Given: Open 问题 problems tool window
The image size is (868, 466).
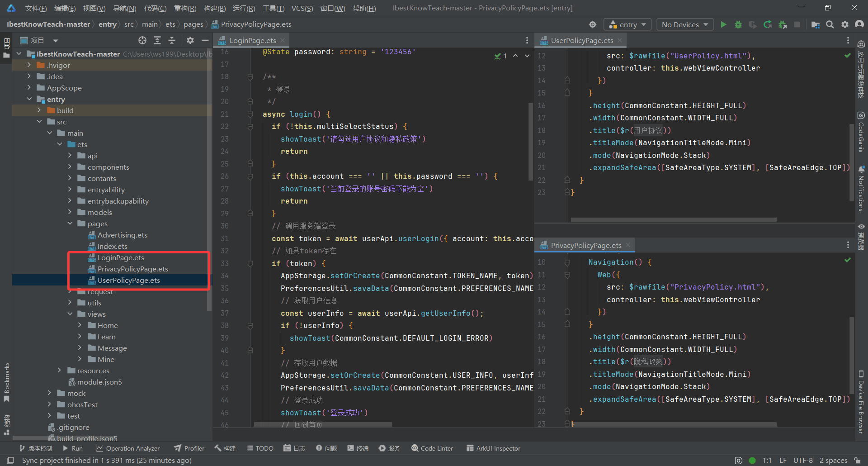Looking at the screenshot, I should (326, 448).
